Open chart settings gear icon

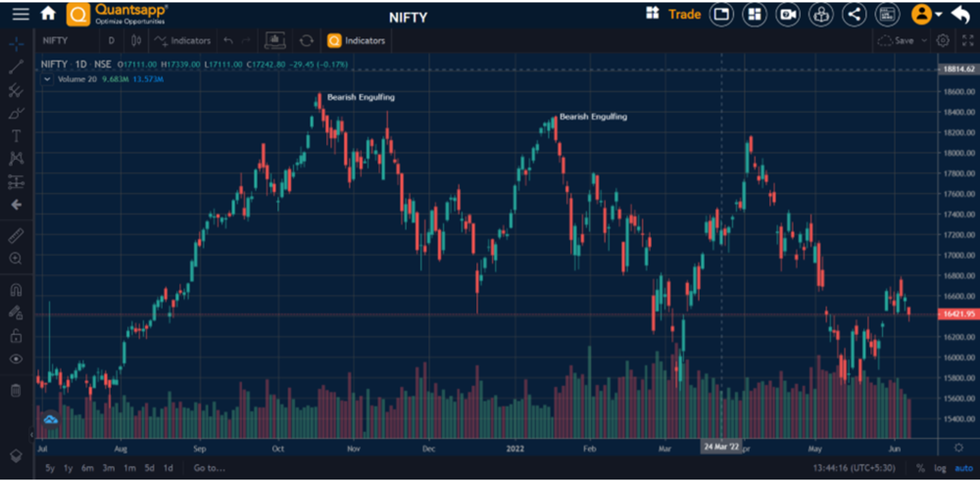(943, 41)
